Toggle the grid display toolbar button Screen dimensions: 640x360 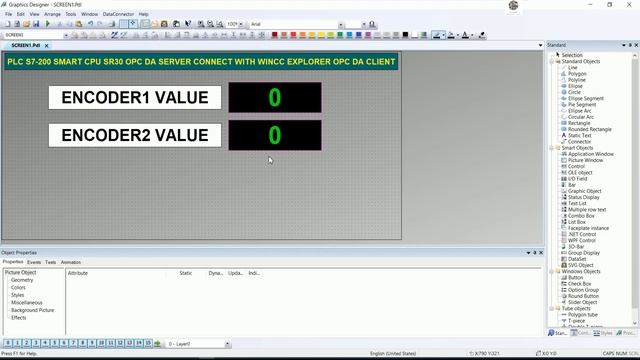123,24
